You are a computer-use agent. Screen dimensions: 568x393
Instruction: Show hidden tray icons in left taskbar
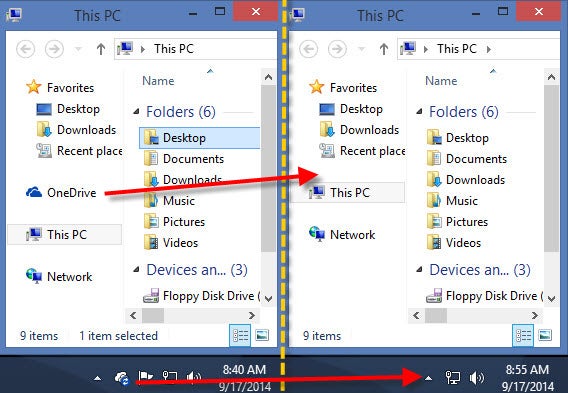pos(97,379)
